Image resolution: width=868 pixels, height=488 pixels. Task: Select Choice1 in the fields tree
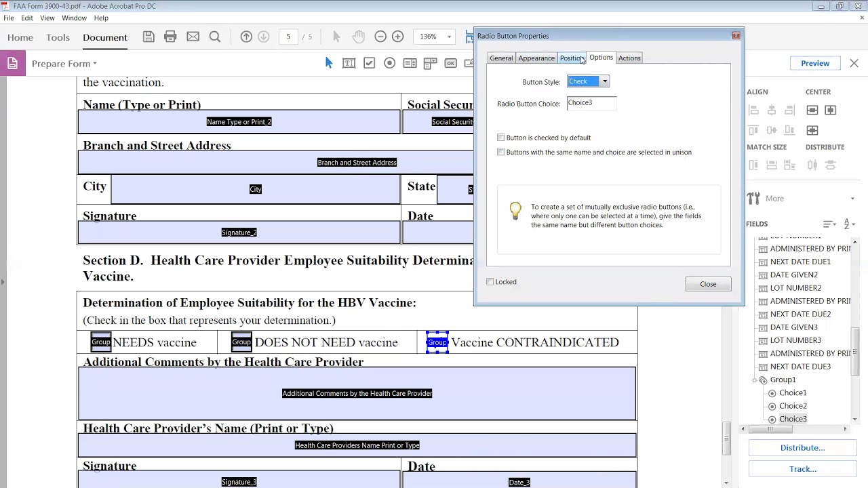click(x=793, y=393)
